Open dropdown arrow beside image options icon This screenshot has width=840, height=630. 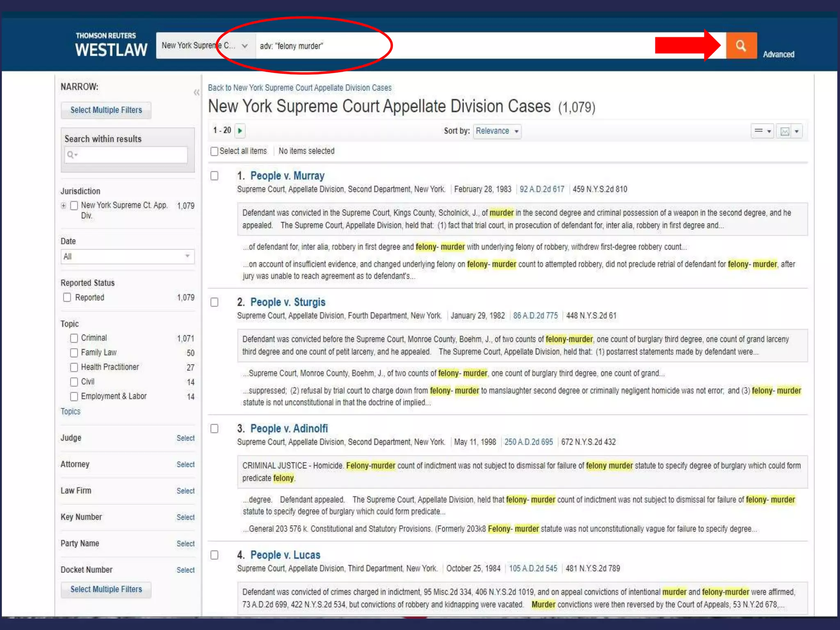point(797,132)
